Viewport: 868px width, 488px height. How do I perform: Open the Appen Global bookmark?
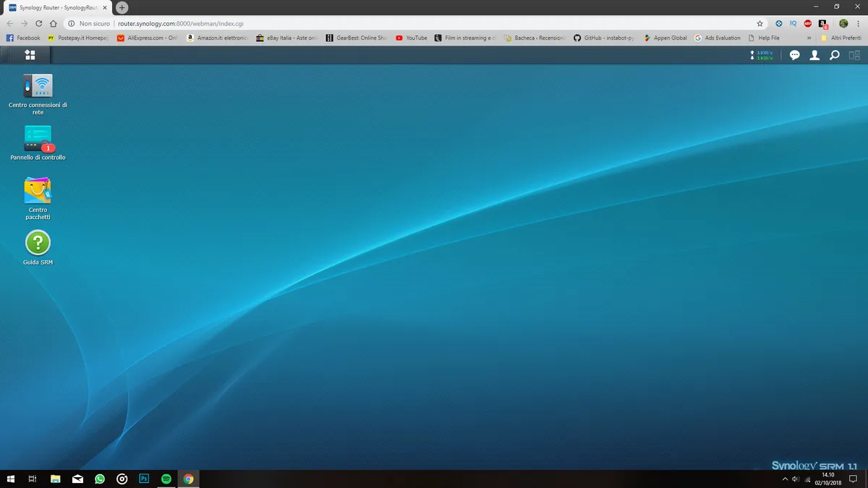665,38
